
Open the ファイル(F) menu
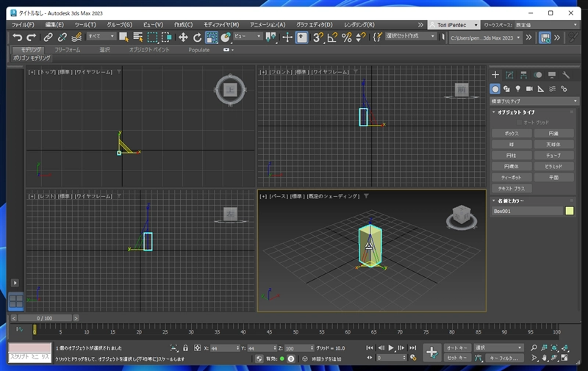click(23, 25)
